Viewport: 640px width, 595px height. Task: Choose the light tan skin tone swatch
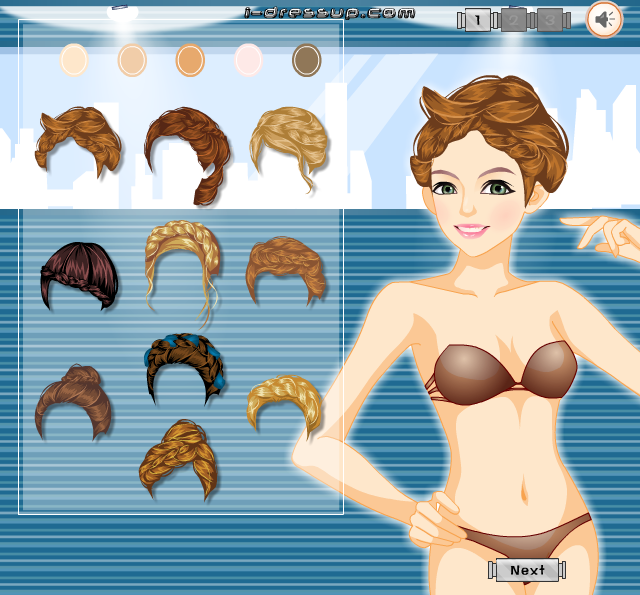(x=132, y=60)
